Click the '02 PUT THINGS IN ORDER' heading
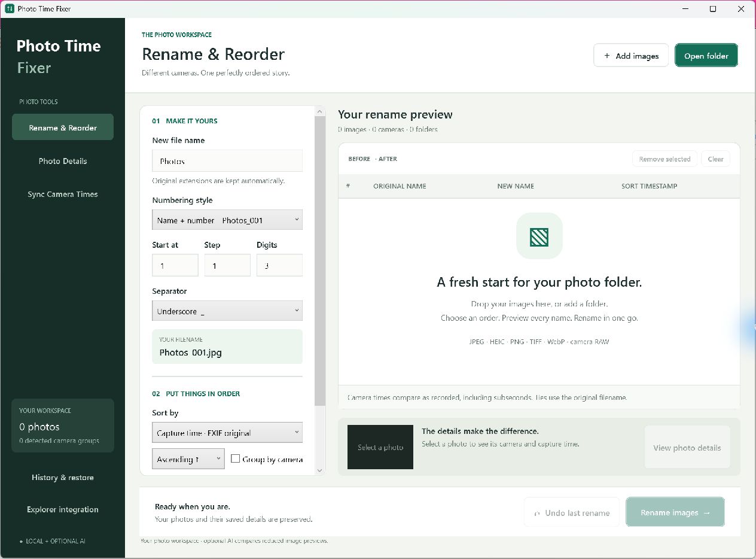 196,394
